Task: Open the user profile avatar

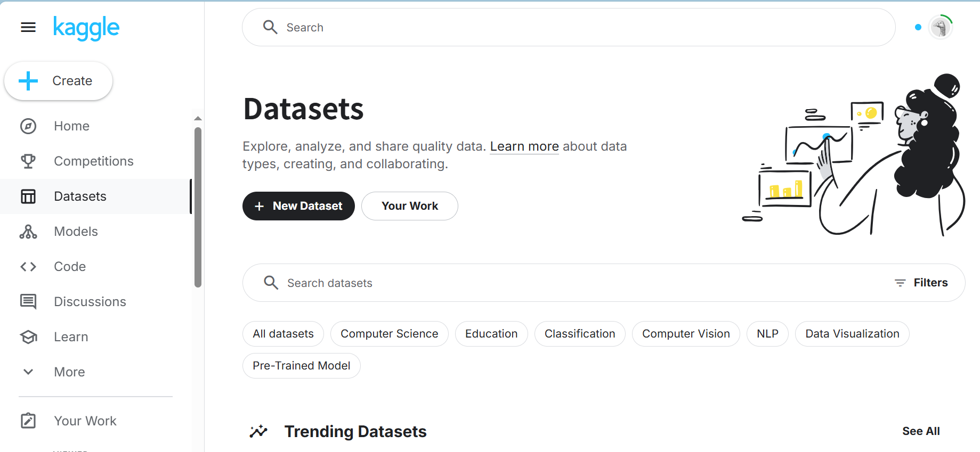Action: click(941, 27)
